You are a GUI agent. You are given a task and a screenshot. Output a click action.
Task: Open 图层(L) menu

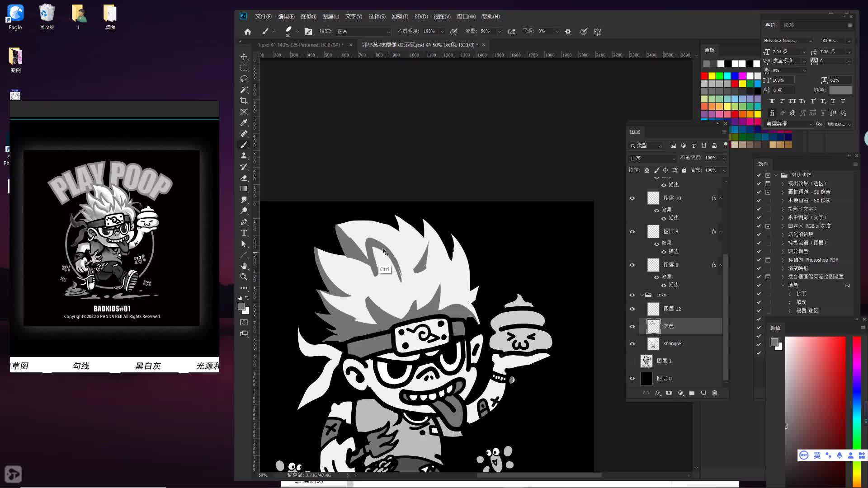click(x=330, y=16)
